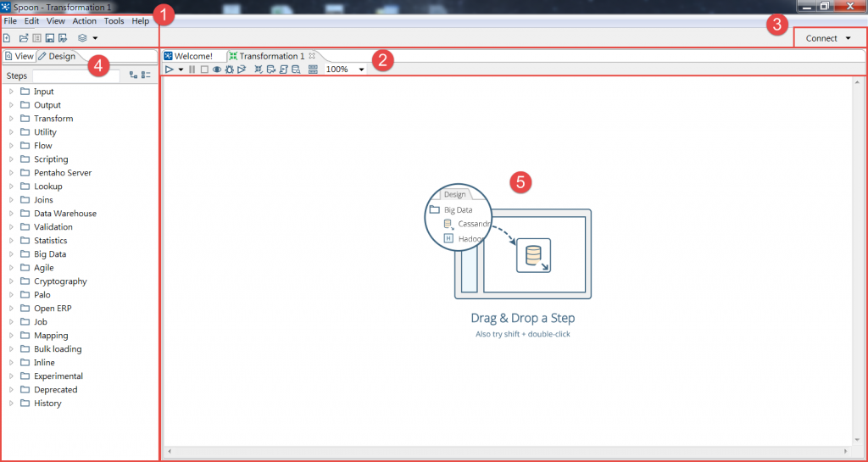Click the Verify transformation icon
The height and width of the screenshot is (462, 868).
pyautogui.click(x=259, y=70)
